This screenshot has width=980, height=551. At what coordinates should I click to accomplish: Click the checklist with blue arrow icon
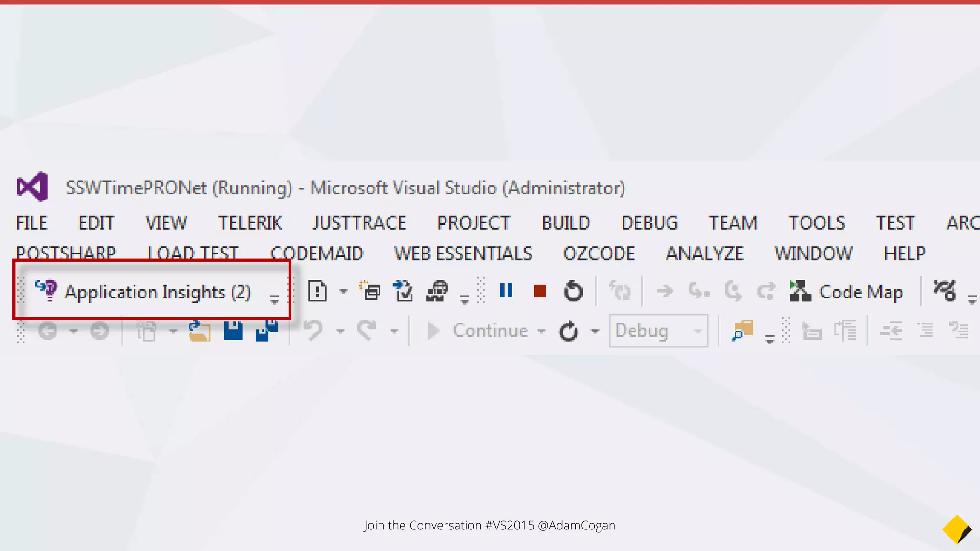click(x=403, y=291)
